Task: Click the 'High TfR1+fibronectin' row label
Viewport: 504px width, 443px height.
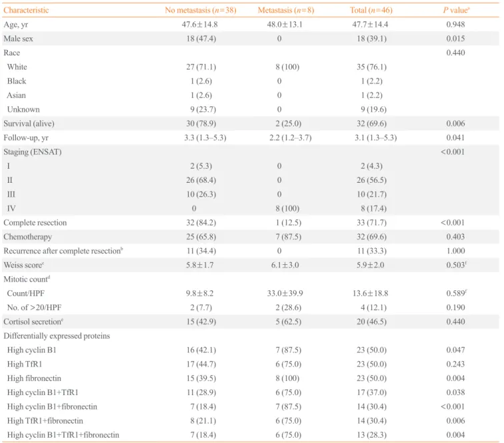Action: [x=45, y=421]
